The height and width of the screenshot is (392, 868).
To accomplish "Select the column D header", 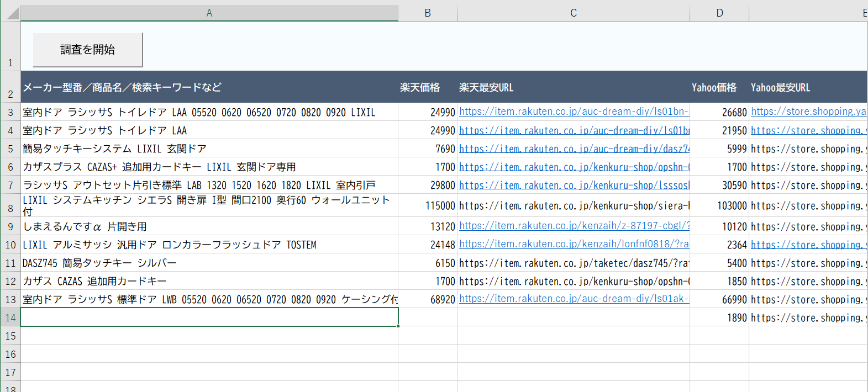I will click(719, 13).
